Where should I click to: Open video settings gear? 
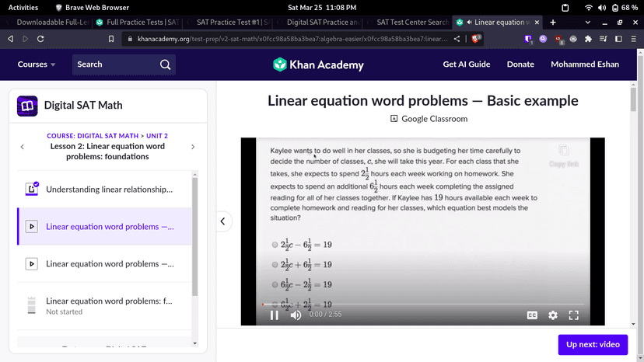tap(553, 315)
